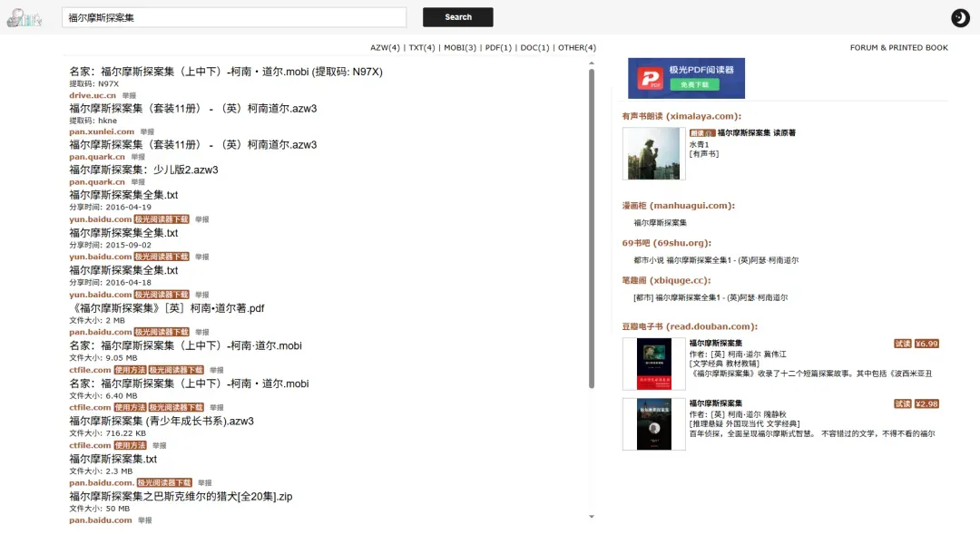Toggle dark mode moon icon
Viewport: 980px width, 534px height.
tap(960, 17)
